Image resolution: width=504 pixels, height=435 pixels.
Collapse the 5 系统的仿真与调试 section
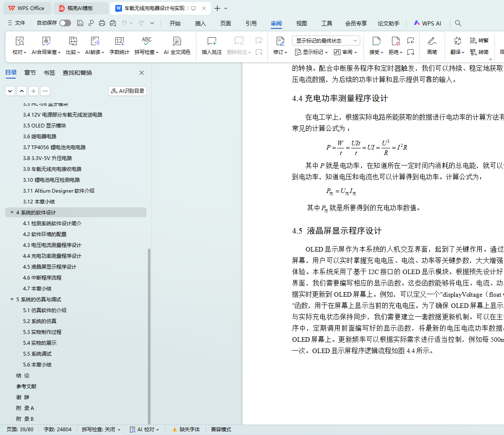pos(12,299)
